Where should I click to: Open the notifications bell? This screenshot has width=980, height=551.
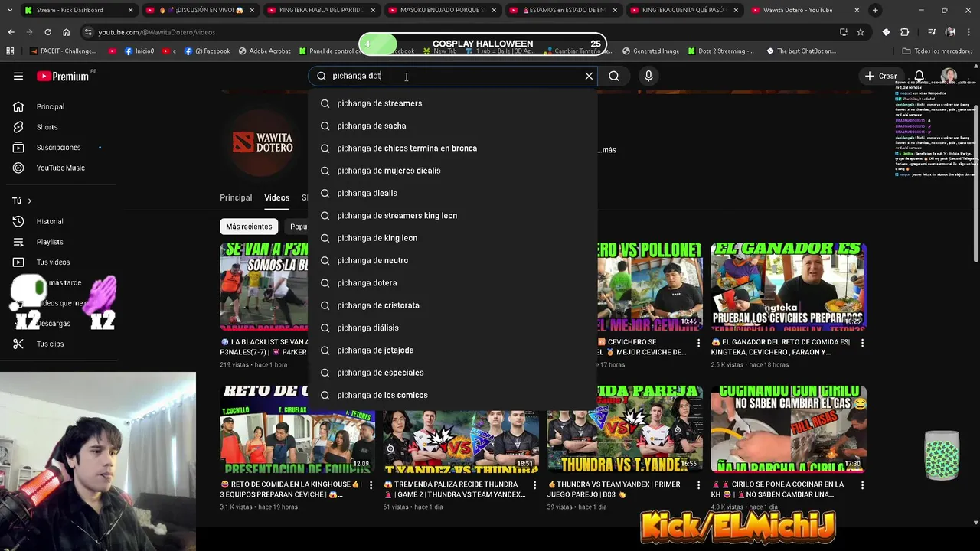click(919, 76)
